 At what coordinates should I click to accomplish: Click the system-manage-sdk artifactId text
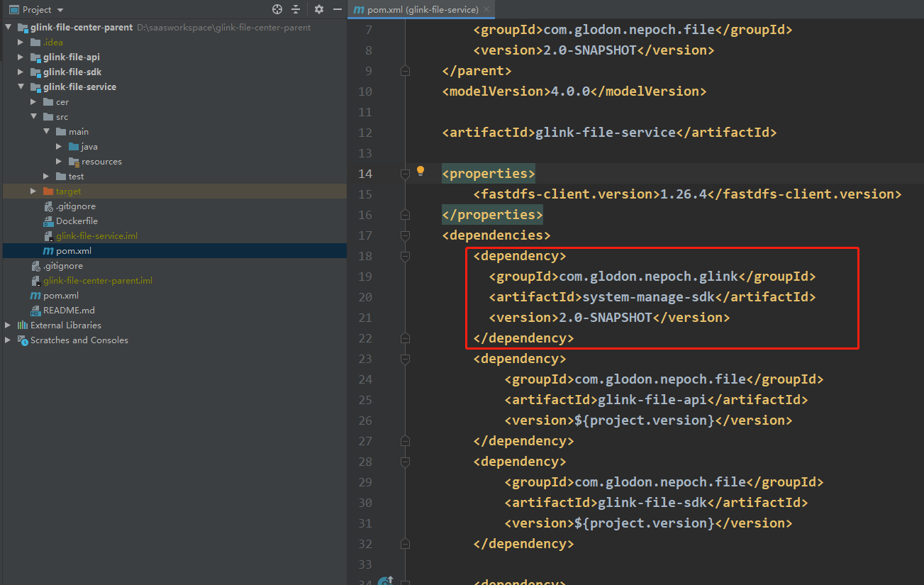click(x=647, y=296)
